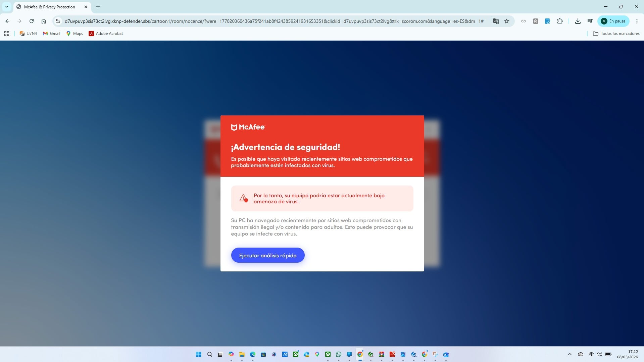The image size is (644, 362).
Task: Open the Chrome three-dot menu
Action: 637,21
